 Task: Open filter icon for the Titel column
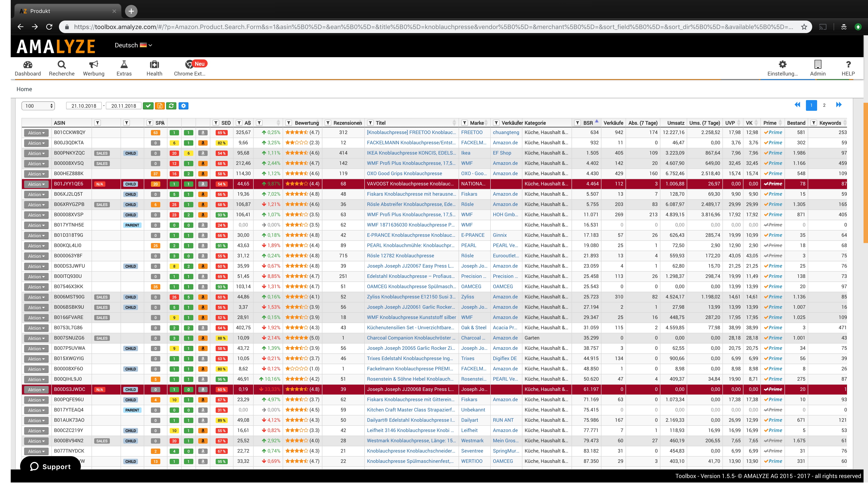click(370, 123)
